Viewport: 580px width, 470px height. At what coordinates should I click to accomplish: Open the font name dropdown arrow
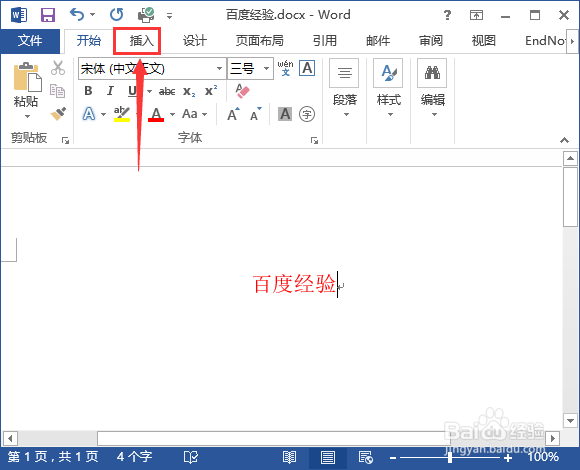tap(219, 68)
